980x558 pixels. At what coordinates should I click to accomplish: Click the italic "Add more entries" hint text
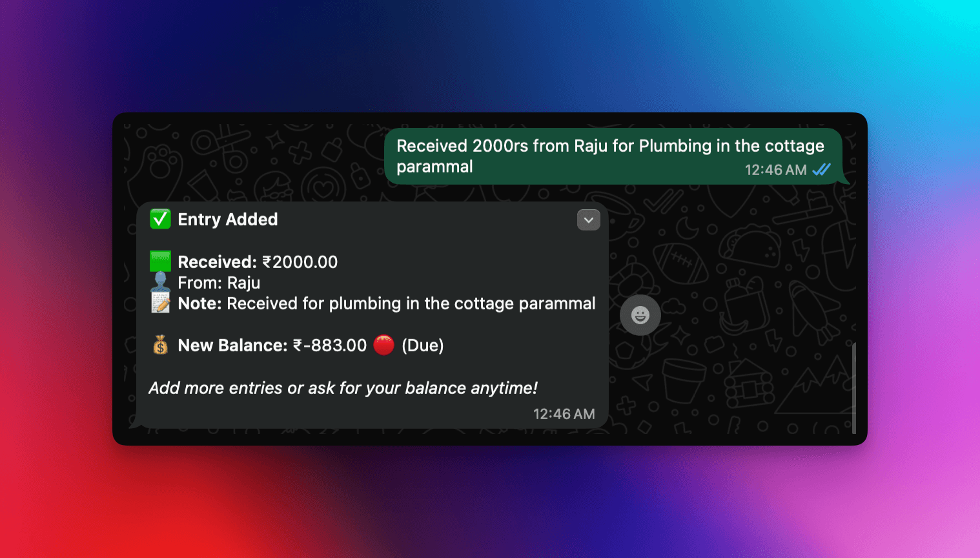[343, 388]
